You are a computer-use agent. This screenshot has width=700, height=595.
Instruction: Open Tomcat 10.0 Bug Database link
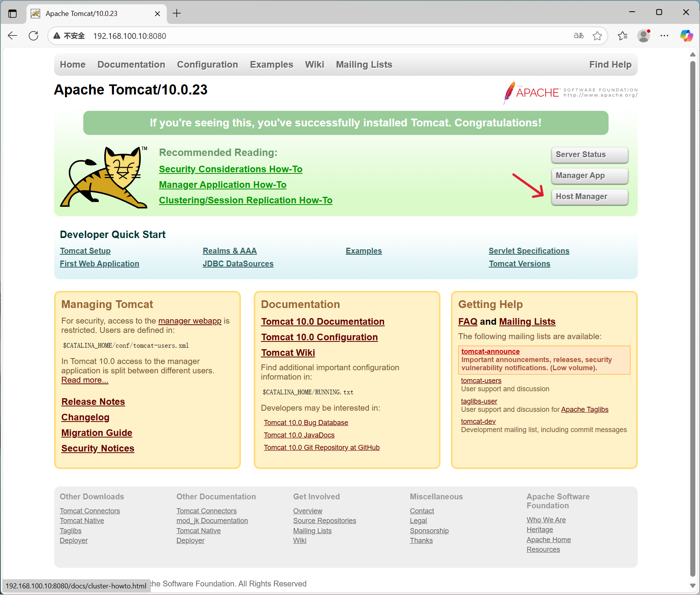306,423
